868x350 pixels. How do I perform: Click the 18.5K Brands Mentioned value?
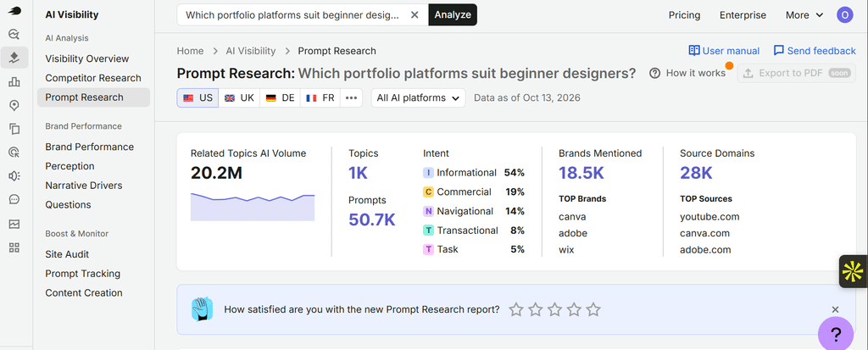tap(581, 174)
